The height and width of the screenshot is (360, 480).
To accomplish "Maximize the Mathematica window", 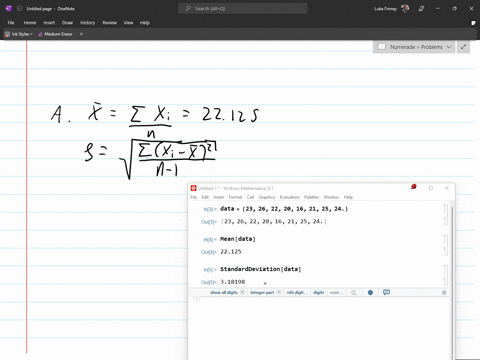I will pyautogui.click(x=431, y=188).
